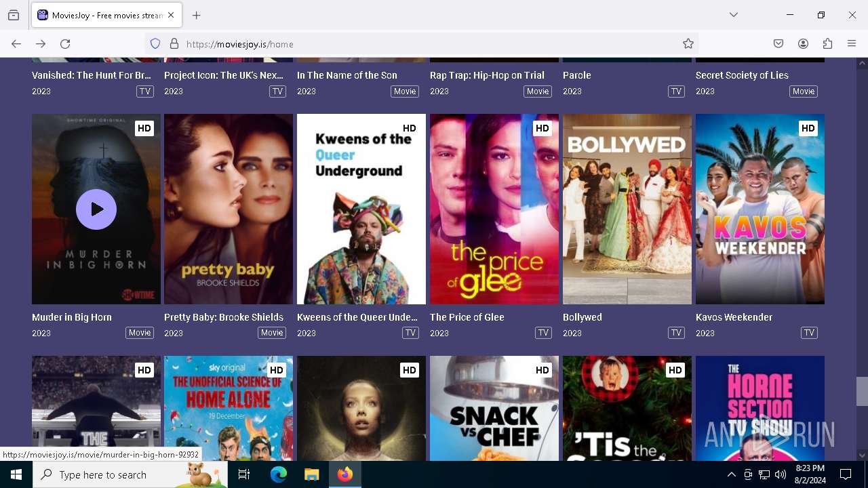
Task: Click the Movie tag under Murder in Big Horn
Action: [140, 333]
